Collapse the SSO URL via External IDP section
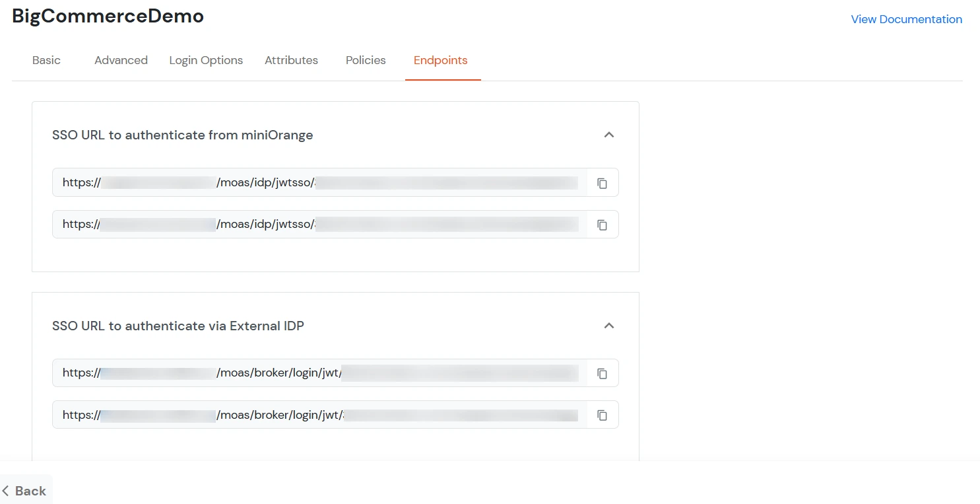 click(609, 326)
